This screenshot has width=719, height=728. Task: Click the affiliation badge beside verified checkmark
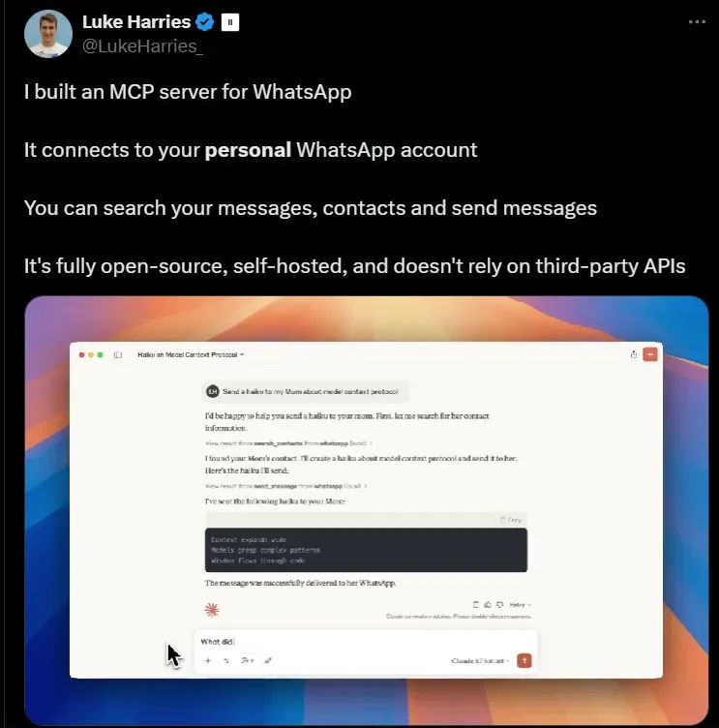[230, 22]
